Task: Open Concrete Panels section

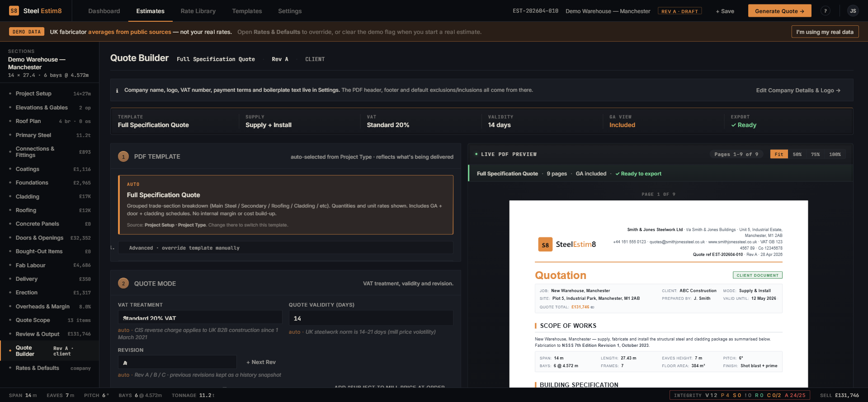Action: [50, 224]
